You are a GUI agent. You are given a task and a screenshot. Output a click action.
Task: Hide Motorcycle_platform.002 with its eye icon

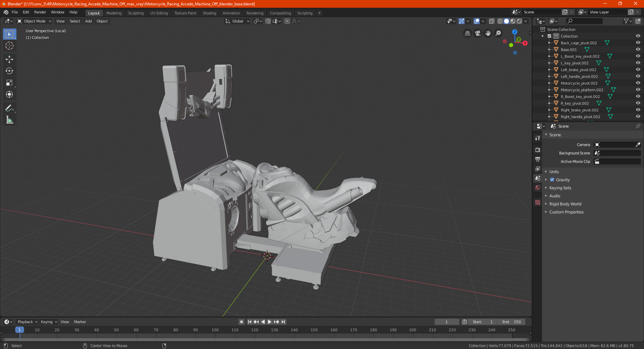(x=638, y=90)
